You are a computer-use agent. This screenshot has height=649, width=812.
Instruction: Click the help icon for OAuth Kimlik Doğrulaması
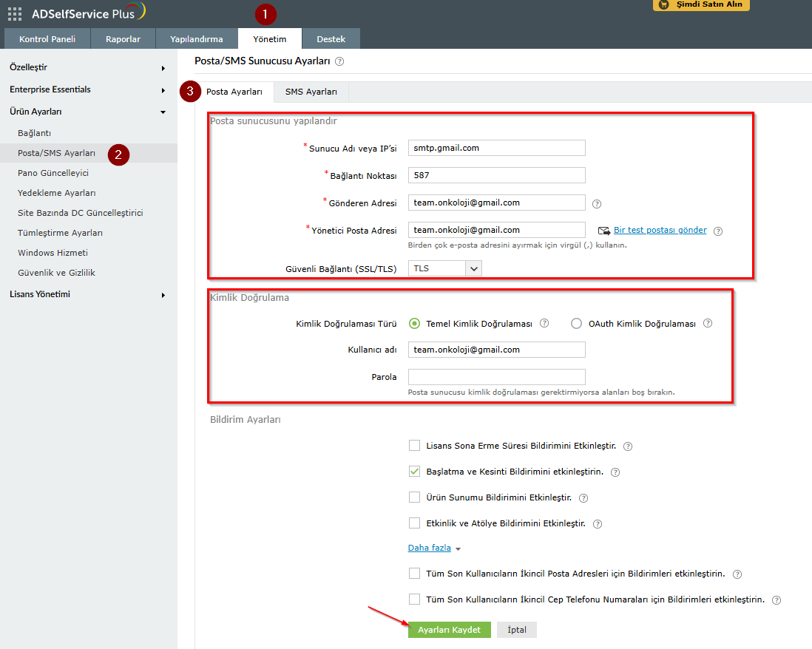708,323
